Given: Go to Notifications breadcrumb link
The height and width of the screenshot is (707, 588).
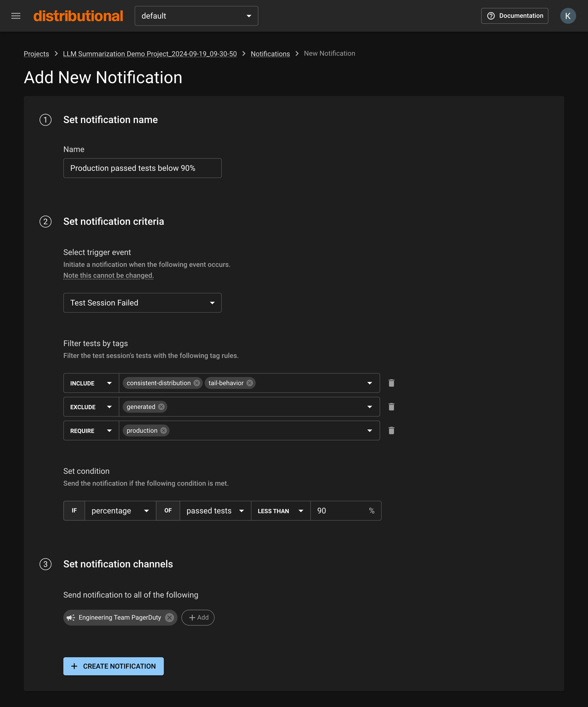Looking at the screenshot, I should [270, 54].
